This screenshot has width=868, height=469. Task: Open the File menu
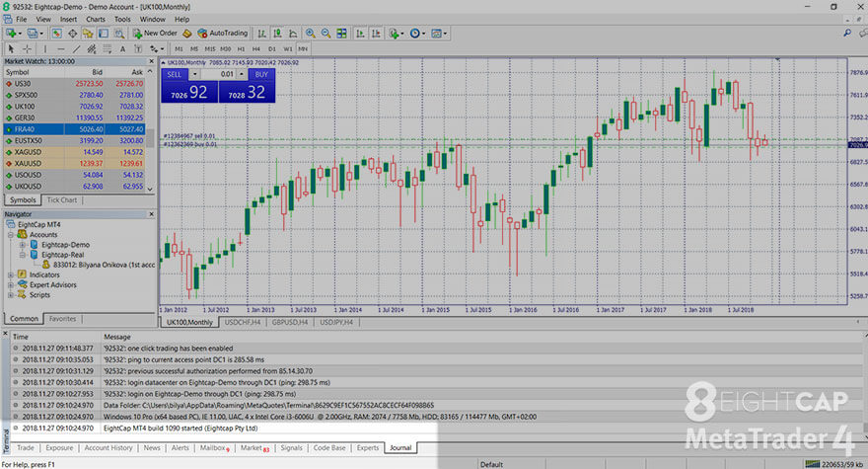tap(22, 19)
